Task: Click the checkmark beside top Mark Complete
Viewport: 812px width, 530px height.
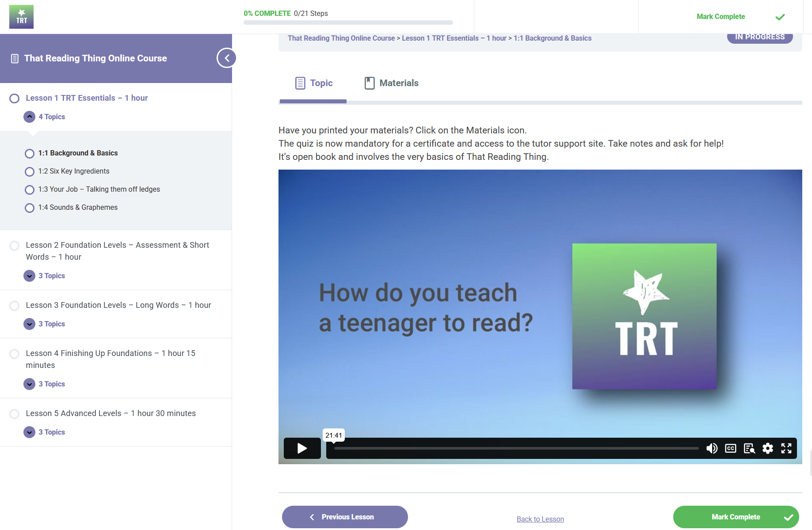Action: click(780, 17)
